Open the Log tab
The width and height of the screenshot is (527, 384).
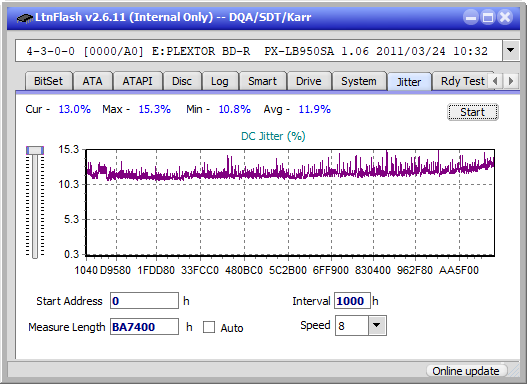[220, 81]
